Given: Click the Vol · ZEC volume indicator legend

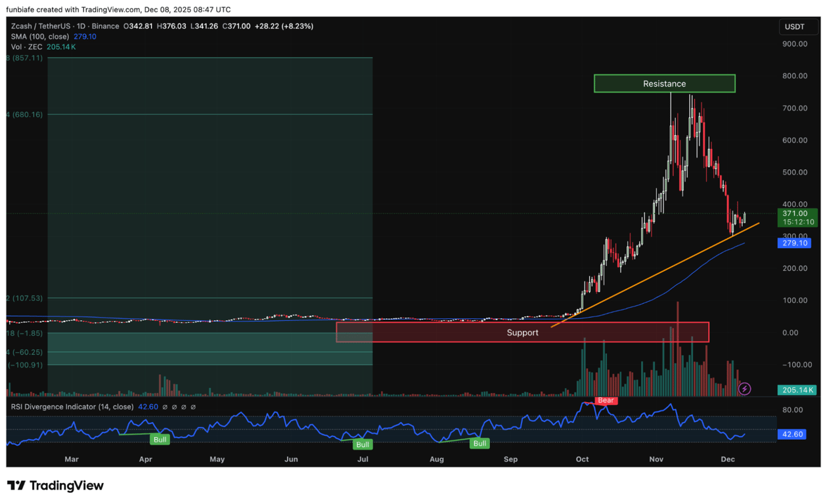Looking at the screenshot, I should 26,47.
